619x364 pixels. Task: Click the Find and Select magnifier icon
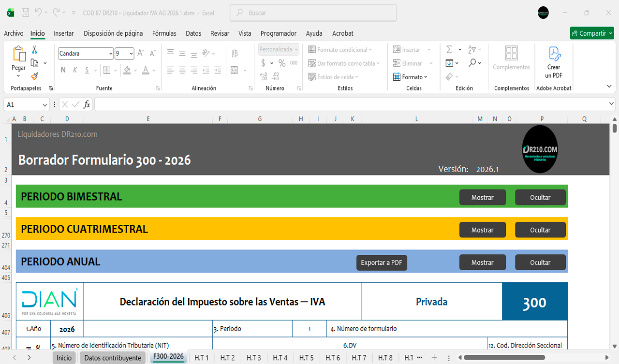(472, 63)
